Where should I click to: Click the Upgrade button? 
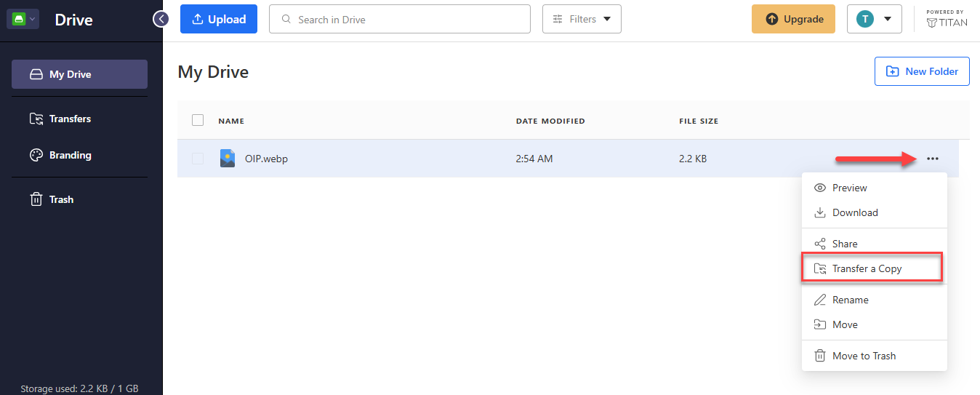click(793, 20)
